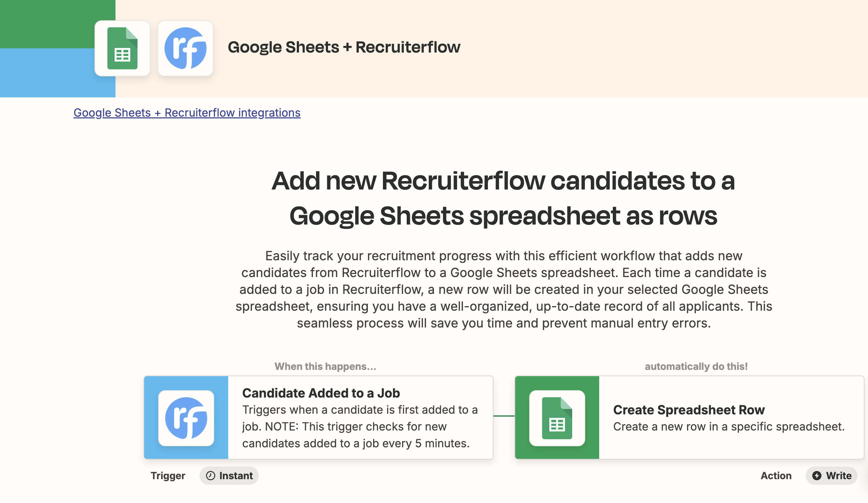868x503 pixels.
Task: Click the green color block in banner corner
Action: point(45,21)
